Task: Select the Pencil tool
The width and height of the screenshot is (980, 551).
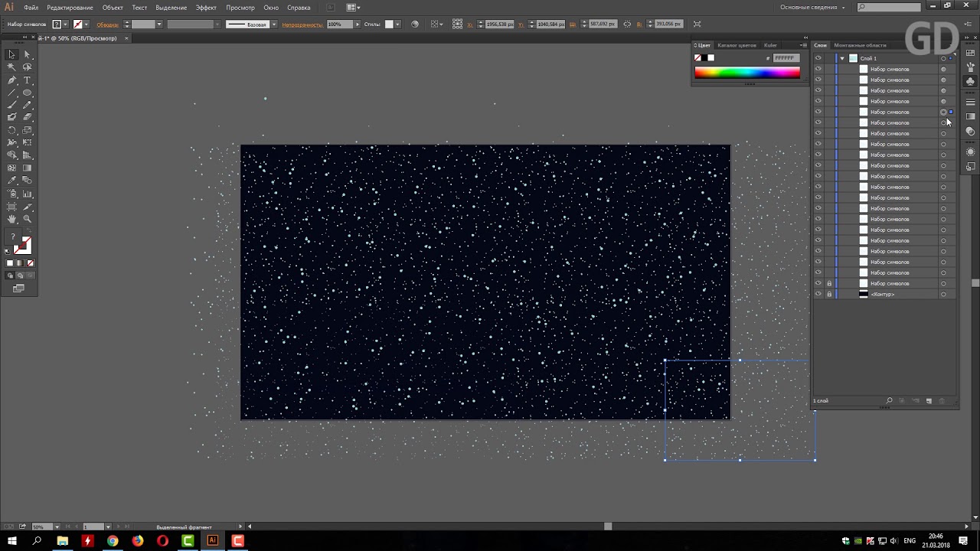Action: click(x=27, y=105)
